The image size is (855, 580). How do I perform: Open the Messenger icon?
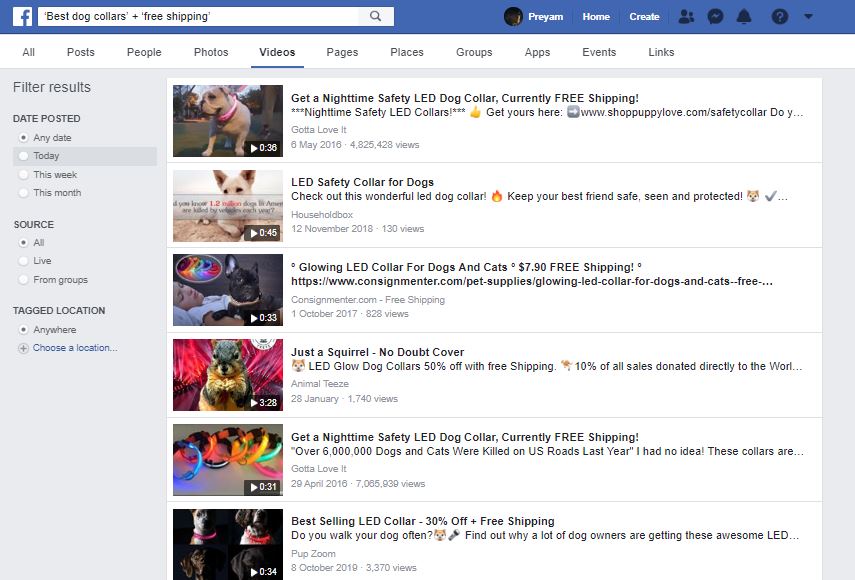pyautogui.click(x=715, y=17)
